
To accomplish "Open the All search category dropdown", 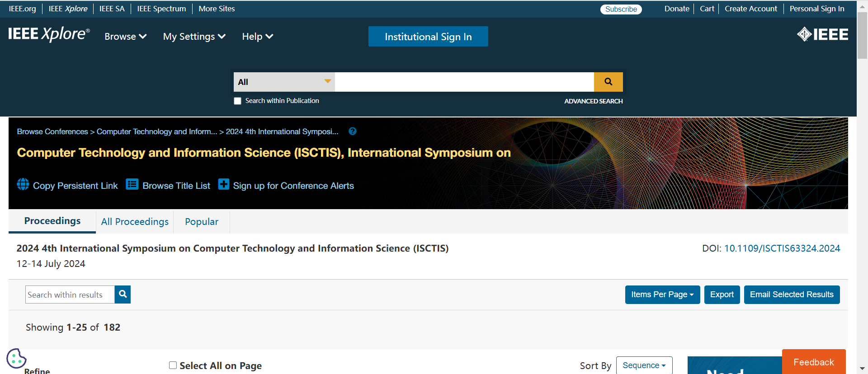I will 284,82.
